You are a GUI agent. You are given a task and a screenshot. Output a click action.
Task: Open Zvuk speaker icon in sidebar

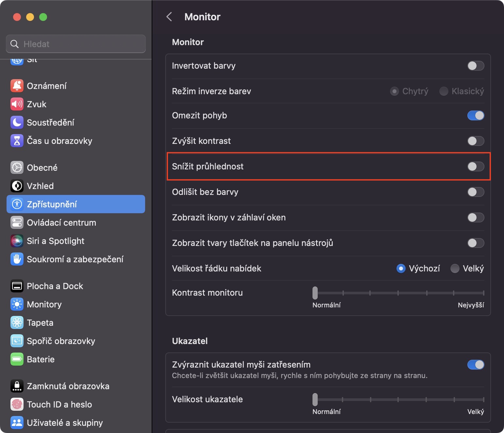pyautogui.click(x=17, y=104)
